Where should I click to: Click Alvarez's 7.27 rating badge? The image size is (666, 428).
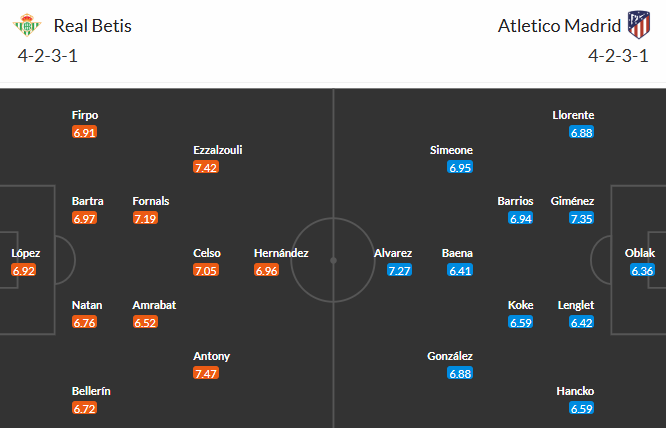click(x=399, y=270)
